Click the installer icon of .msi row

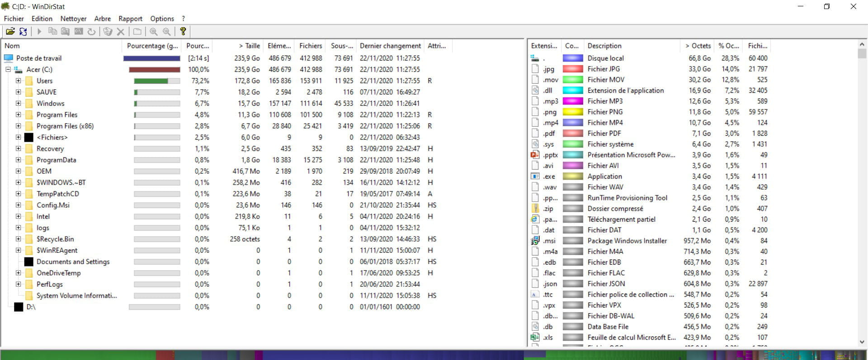point(535,241)
